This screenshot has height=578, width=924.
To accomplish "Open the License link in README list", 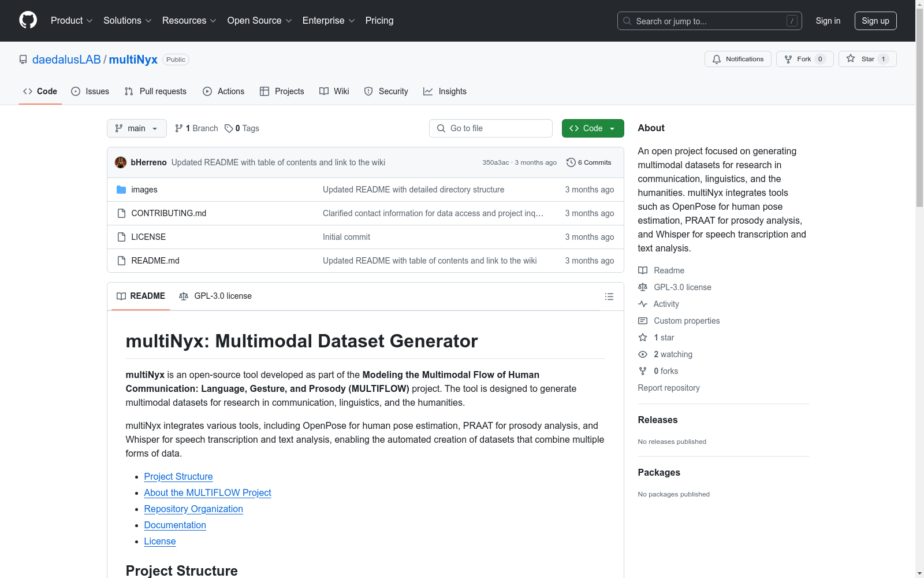I will 160,541.
